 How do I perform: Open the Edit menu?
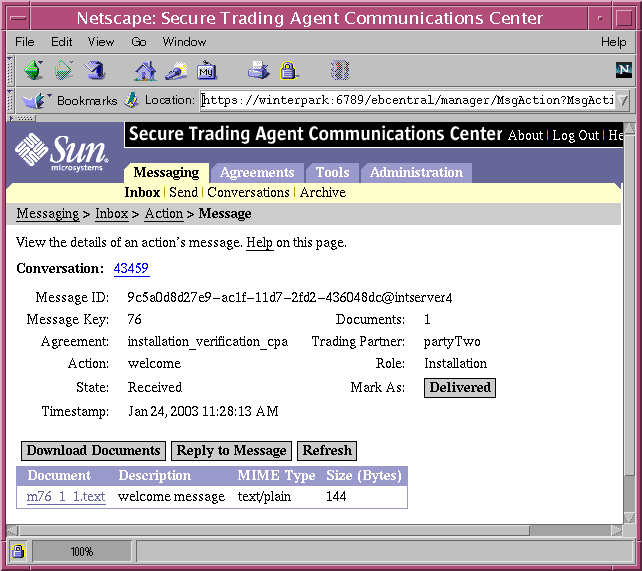61,42
